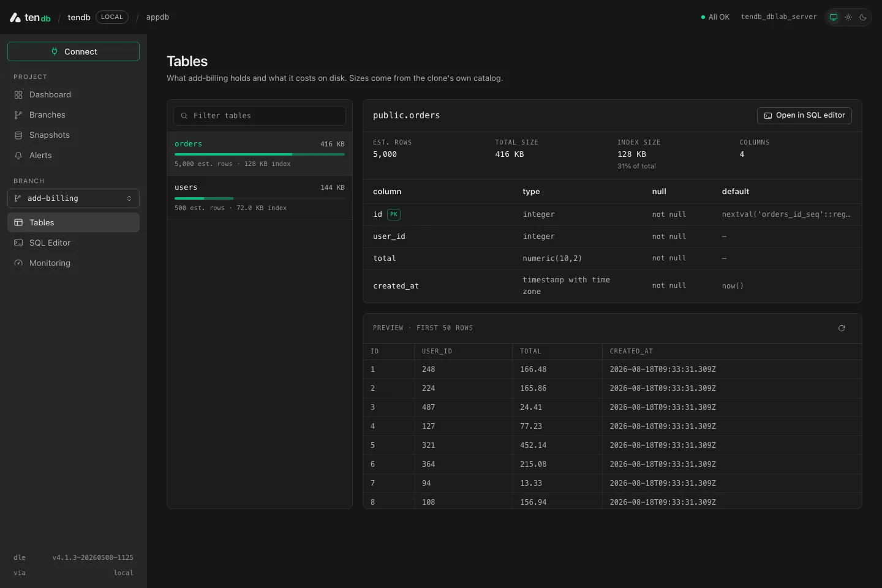The width and height of the screenshot is (882, 588).
Task: Click the Dashboard grid icon
Action: click(x=18, y=95)
